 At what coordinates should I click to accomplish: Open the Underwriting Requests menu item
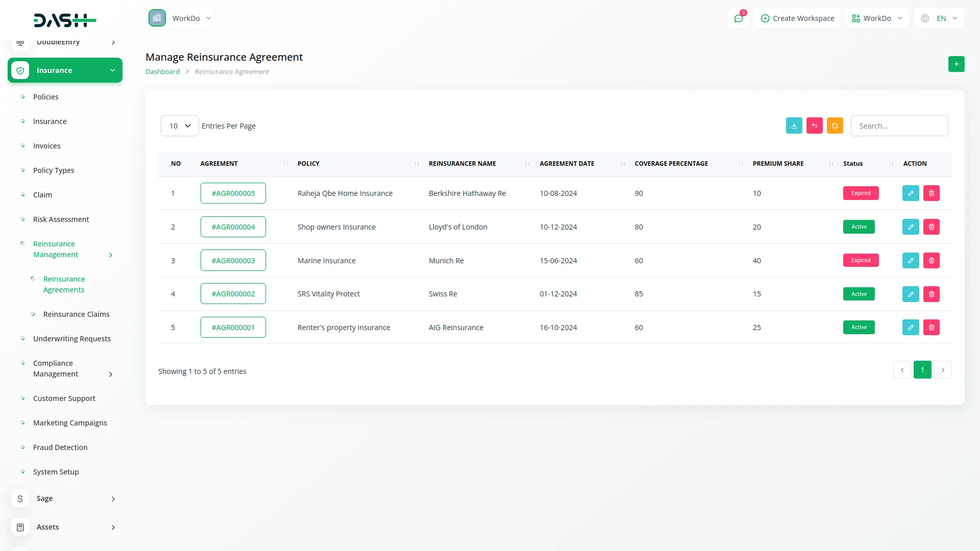72,338
